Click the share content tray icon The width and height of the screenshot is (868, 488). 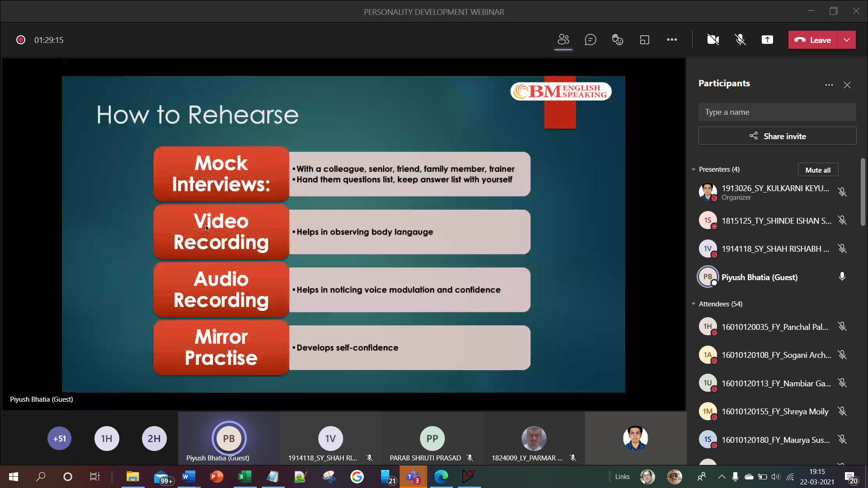[x=767, y=40]
